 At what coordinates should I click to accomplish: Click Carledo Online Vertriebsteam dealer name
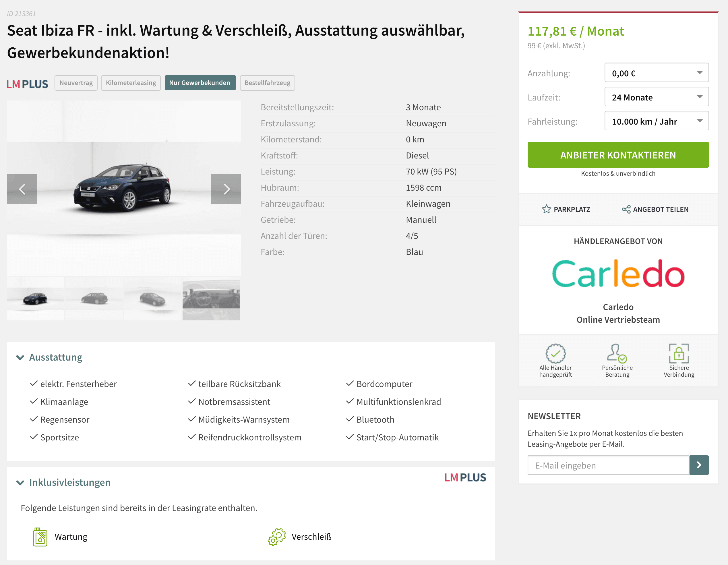(618, 313)
